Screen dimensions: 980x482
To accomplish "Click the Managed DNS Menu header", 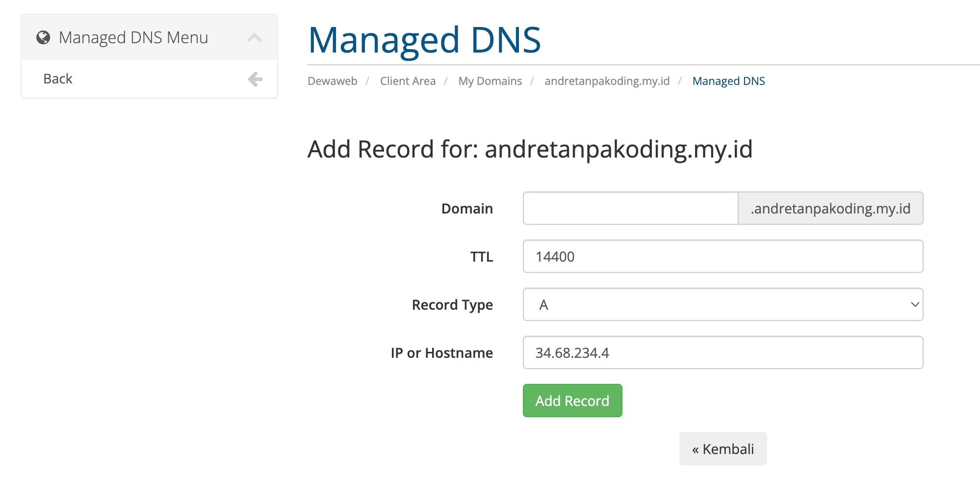I will coord(133,37).
